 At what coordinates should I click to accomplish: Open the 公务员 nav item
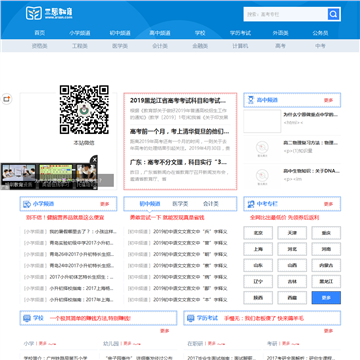tap(320, 33)
